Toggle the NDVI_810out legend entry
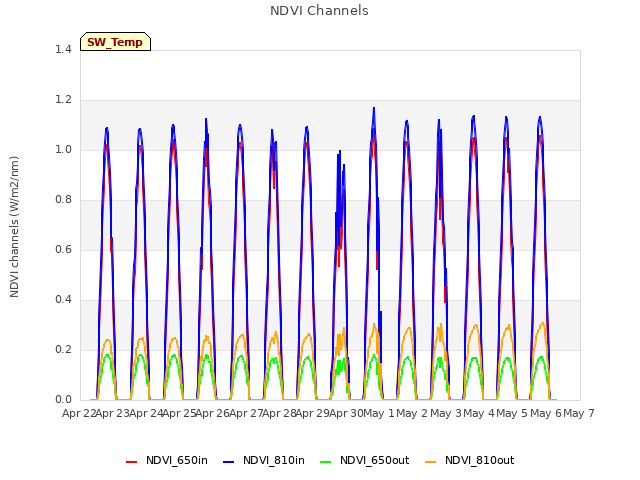Screen dimensions: 640x480 (470, 460)
